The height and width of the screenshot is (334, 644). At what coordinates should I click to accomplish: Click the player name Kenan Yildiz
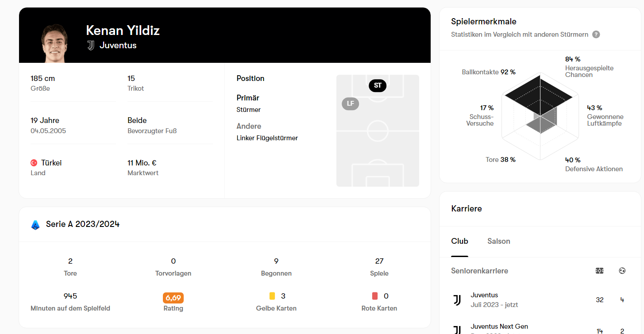[x=123, y=30]
